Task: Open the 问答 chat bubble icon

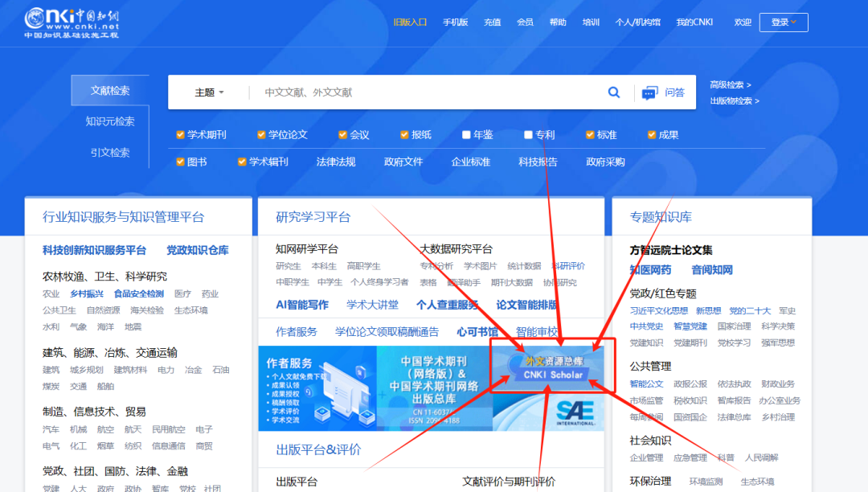Action: click(649, 93)
